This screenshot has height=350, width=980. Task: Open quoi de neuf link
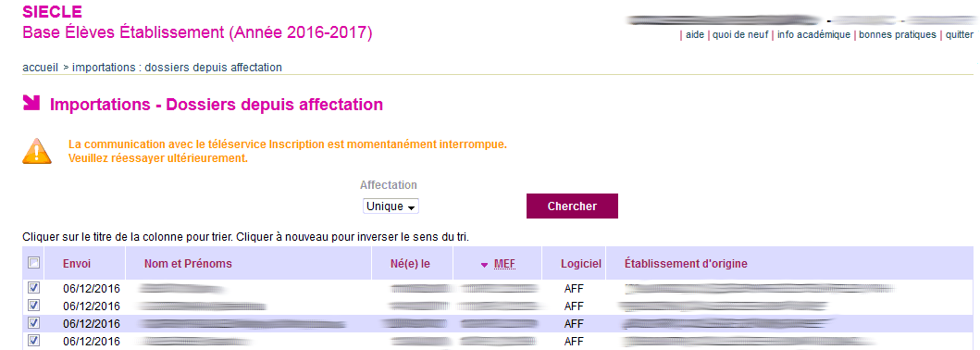pos(740,35)
